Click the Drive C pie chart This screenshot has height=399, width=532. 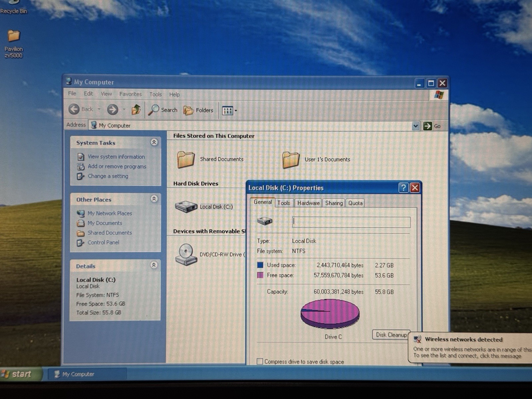coord(330,314)
